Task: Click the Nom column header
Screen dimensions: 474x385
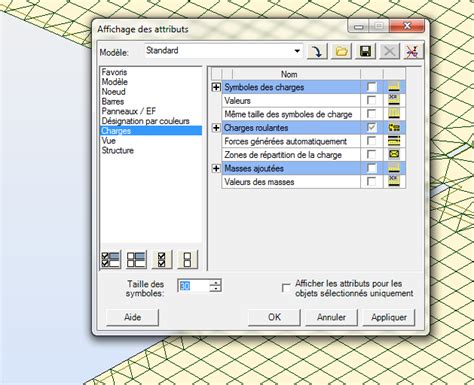Action: pyautogui.click(x=289, y=74)
